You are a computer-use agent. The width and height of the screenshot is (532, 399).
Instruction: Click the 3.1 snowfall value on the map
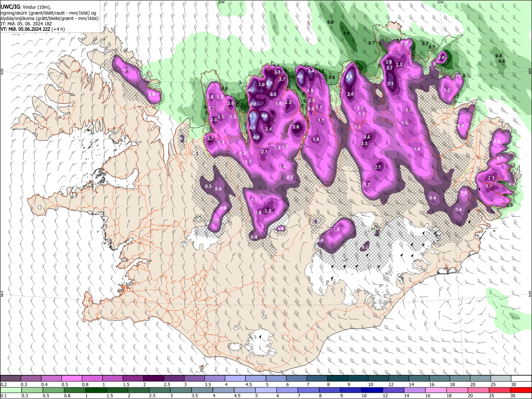(390, 84)
